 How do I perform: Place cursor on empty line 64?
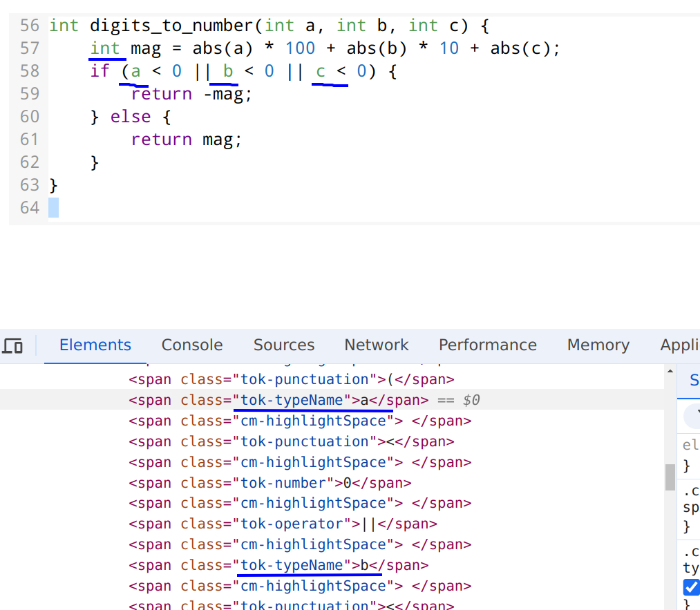point(54,207)
